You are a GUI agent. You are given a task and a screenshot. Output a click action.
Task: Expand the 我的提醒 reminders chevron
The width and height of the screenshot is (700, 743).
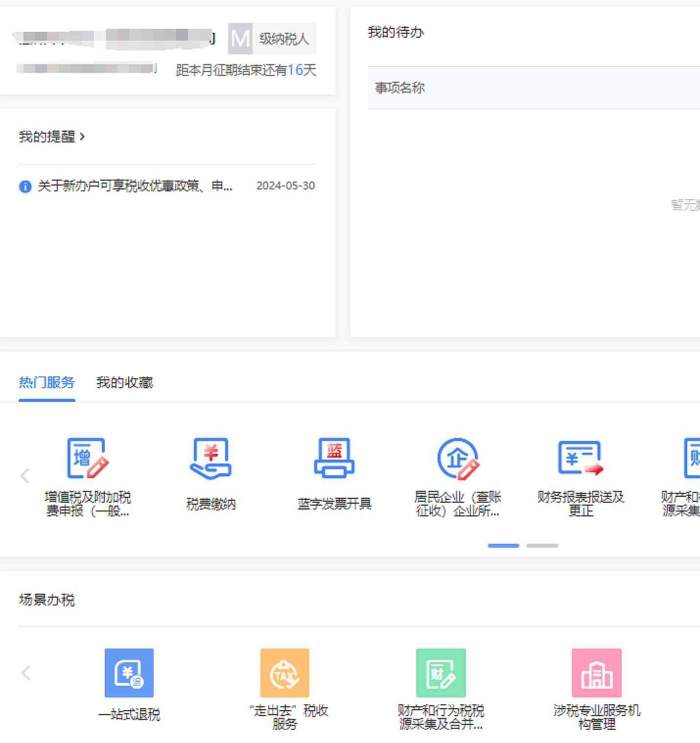click(82, 137)
